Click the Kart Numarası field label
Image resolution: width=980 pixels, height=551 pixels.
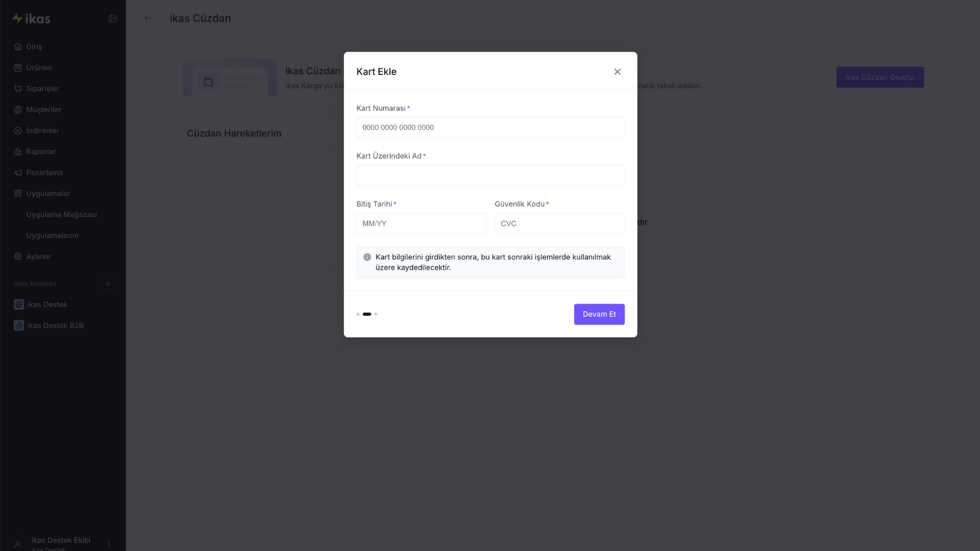pyautogui.click(x=381, y=108)
